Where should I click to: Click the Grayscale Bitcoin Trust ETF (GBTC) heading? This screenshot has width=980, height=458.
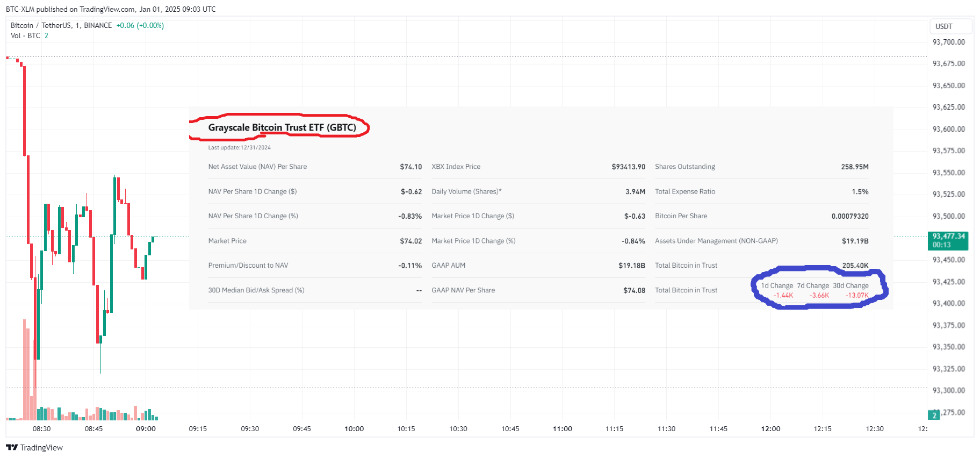pyautogui.click(x=282, y=127)
